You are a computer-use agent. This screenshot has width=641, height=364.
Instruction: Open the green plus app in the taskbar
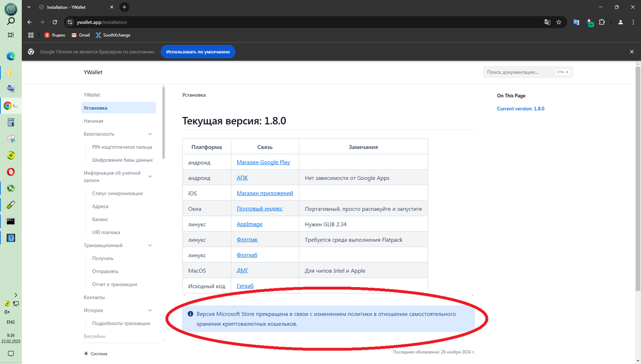click(11, 155)
